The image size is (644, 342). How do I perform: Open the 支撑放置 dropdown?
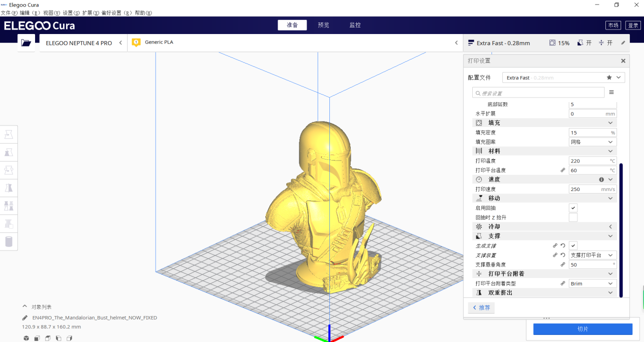pos(593,255)
